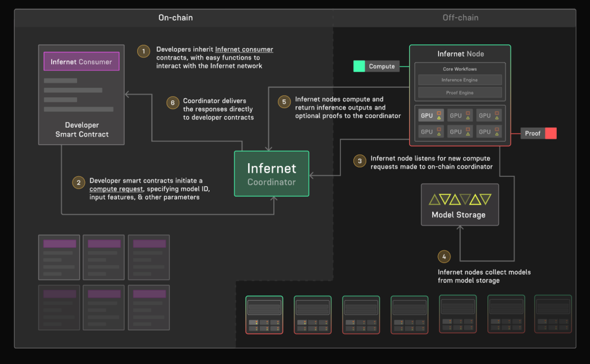Open the Model Storage triangle icon panel

pyautogui.click(x=459, y=200)
